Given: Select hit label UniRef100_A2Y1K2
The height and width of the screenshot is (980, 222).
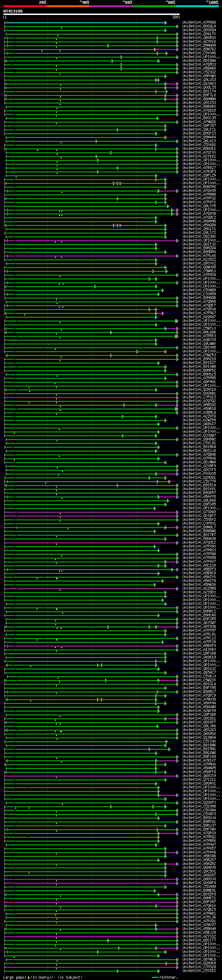Looking at the screenshot, I should click(x=199, y=156).
